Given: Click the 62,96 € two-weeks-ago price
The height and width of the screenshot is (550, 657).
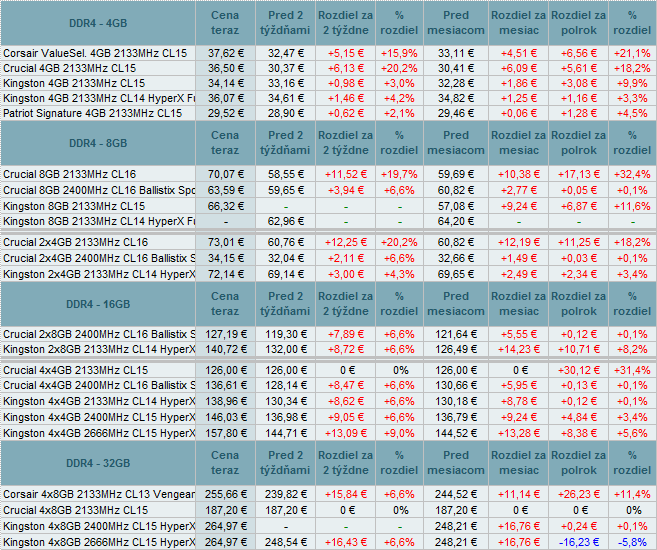Looking at the screenshot, I should click(286, 221).
